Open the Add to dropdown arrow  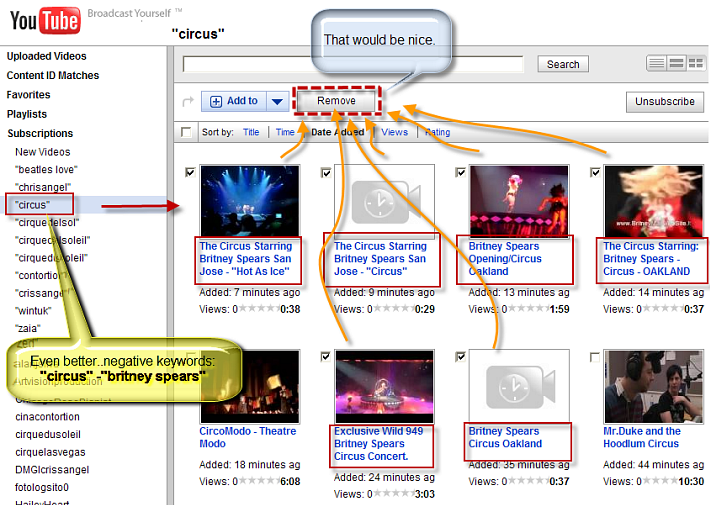point(277,101)
